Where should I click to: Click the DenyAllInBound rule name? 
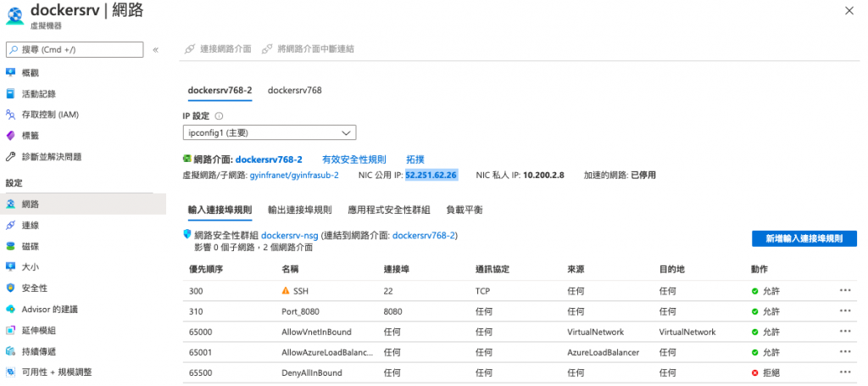coord(312,373)
